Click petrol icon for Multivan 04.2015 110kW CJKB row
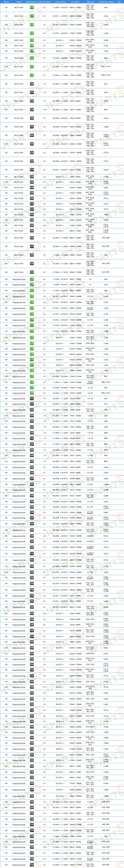 pos(32,40)
